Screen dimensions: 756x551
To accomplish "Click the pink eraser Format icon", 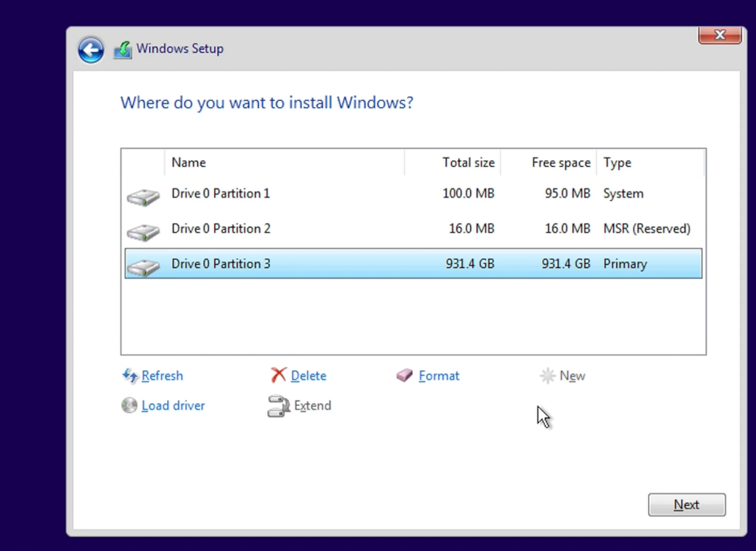I will (x=405, y=375).
